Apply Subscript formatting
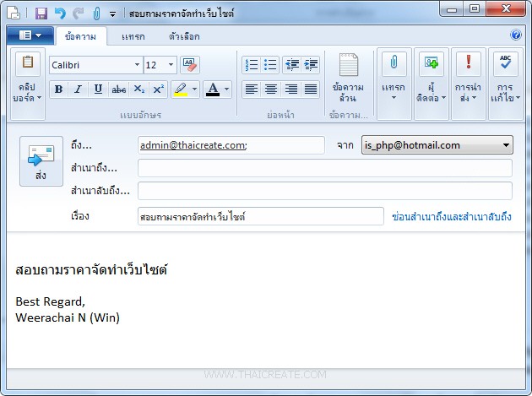Image resolution: width=532 pixels, height=396 pixels. [138, 90]
